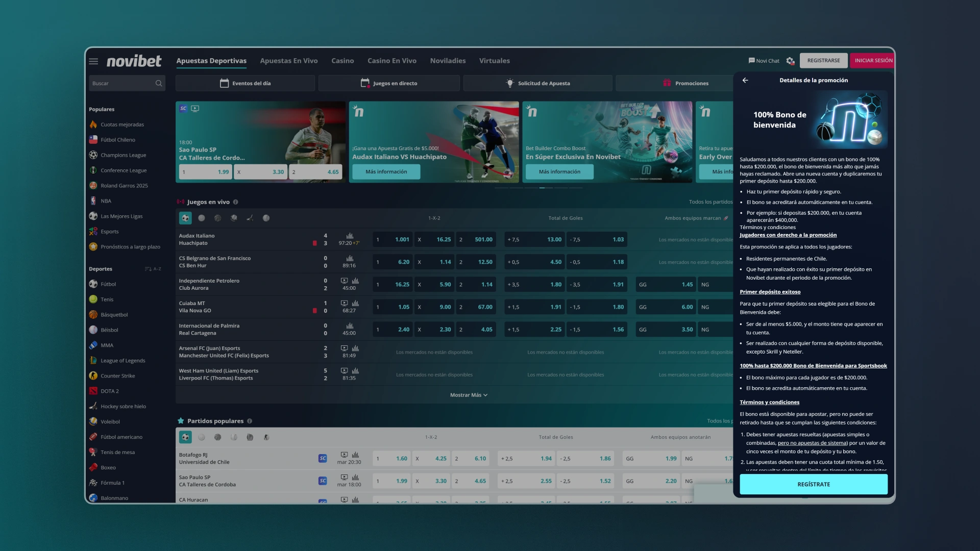Open Promociones shortcut
Image resolution: width=980 pixels, height=551 pixels.
coord(675,83)
